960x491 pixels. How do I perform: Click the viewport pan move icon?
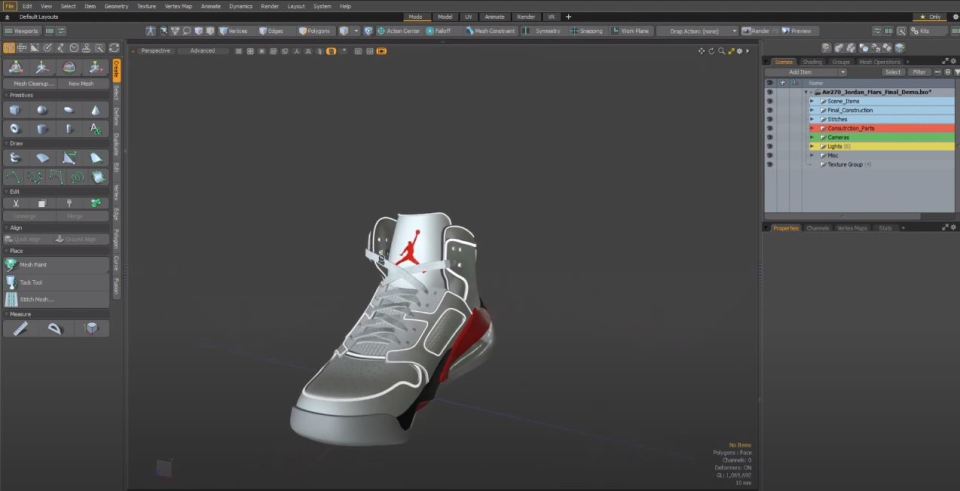(702, 51)
